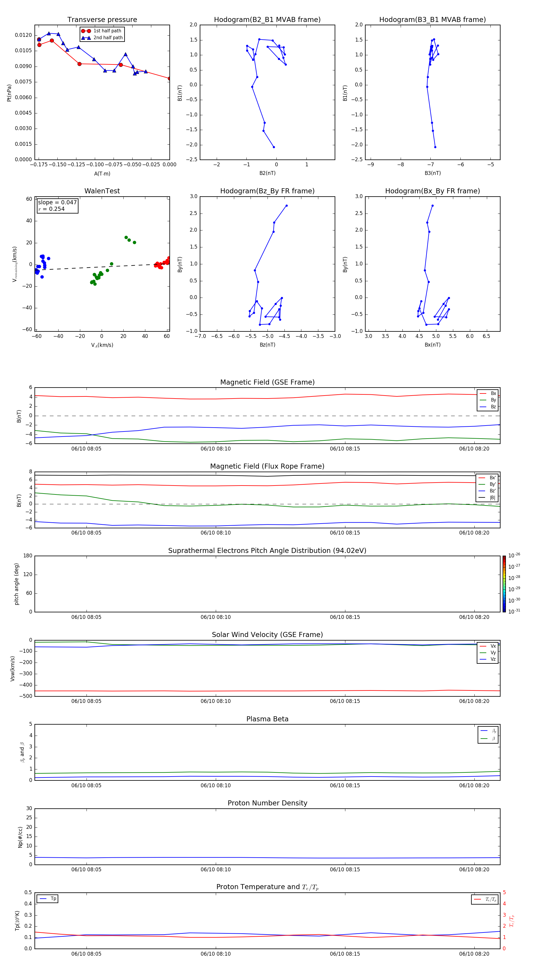Image resolution: width=535 pixels, height=980 pixels.
Task: Click the "B3(nT)" x-axis label
Action: 432,173
